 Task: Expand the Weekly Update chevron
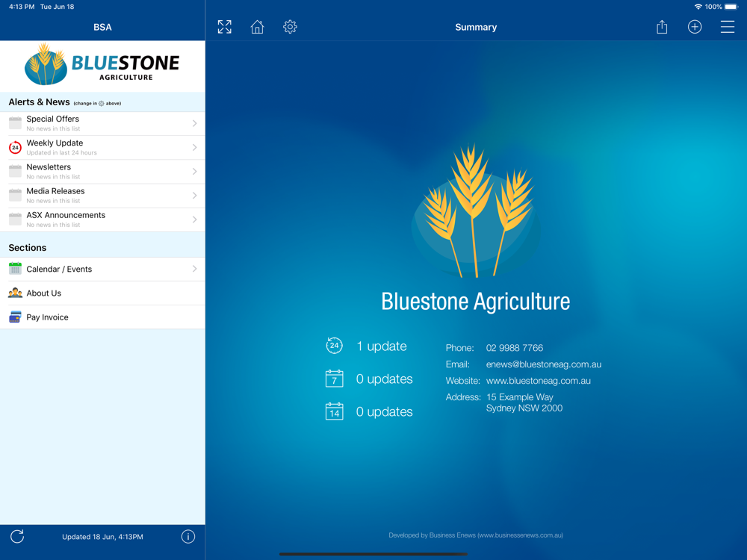click(194, 148)
